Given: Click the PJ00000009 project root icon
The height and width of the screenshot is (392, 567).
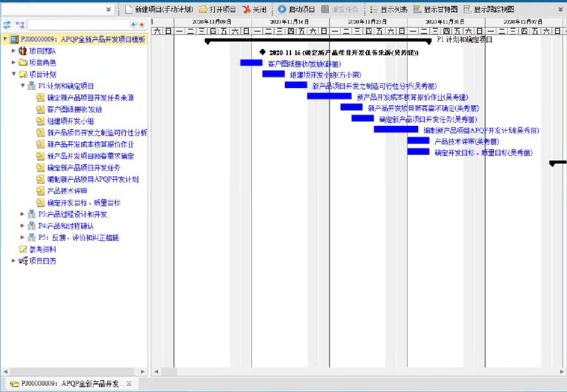Looking at the screenshot, I should coord(14,39).
